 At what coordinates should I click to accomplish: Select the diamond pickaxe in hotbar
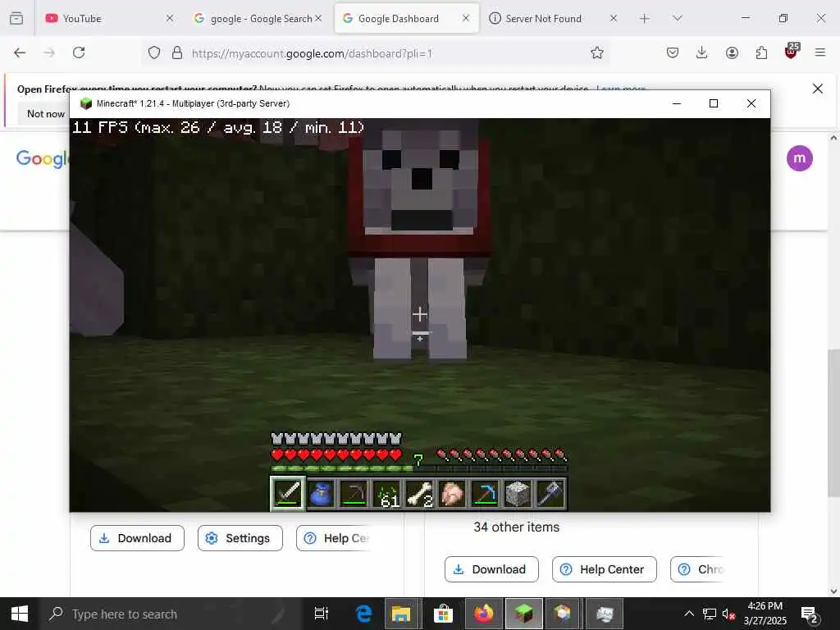(485, 493)
